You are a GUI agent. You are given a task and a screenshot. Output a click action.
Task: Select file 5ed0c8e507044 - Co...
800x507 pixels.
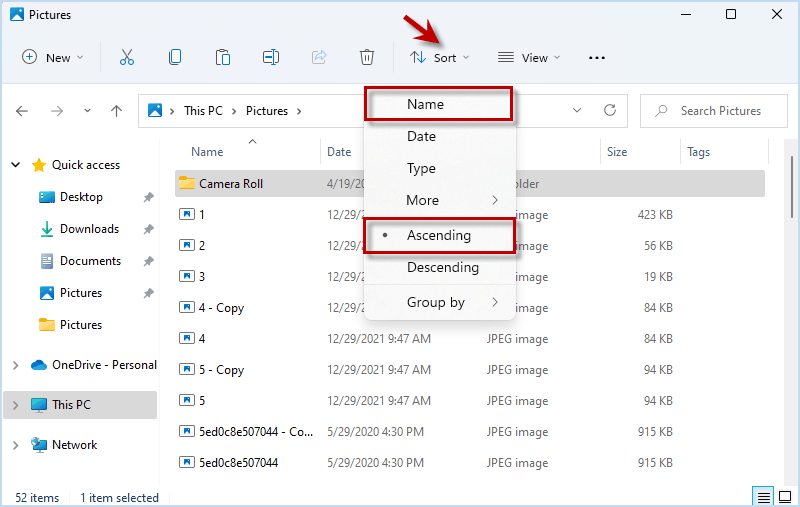point(256,432)
